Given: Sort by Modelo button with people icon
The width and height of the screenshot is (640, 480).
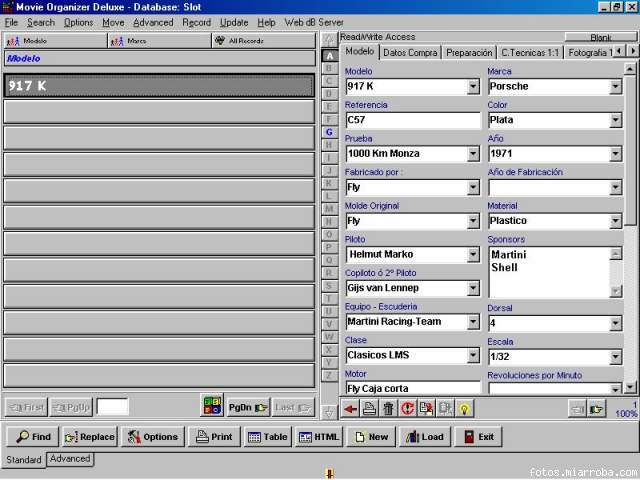Looking at the screenshot, I should click(55, 41).
